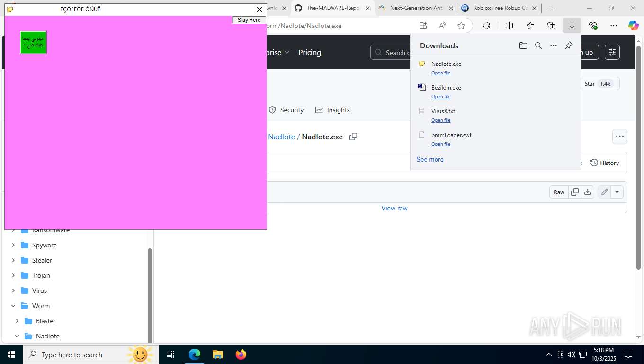Viewport: 644px width, 364px height.
Task: Select Bezilom.exe entry in Downloads list
Action: 496,91
